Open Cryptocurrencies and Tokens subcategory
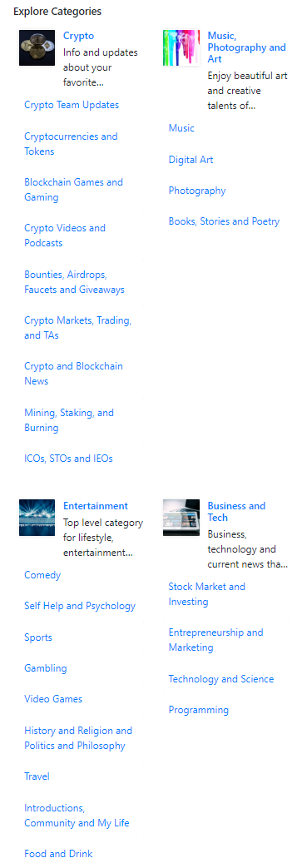The image size is (302, 868). (71, 144)
